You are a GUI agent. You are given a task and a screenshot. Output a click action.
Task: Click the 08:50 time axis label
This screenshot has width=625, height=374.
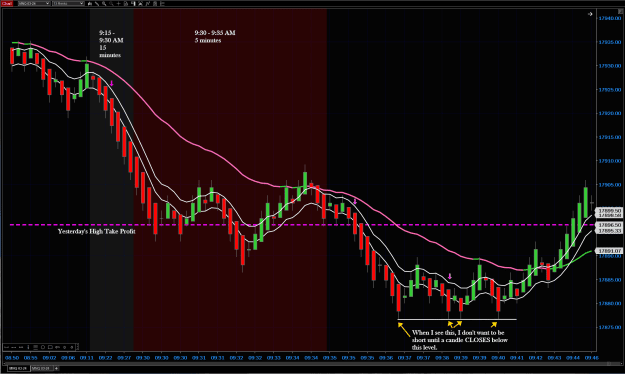tap(12, 358)
